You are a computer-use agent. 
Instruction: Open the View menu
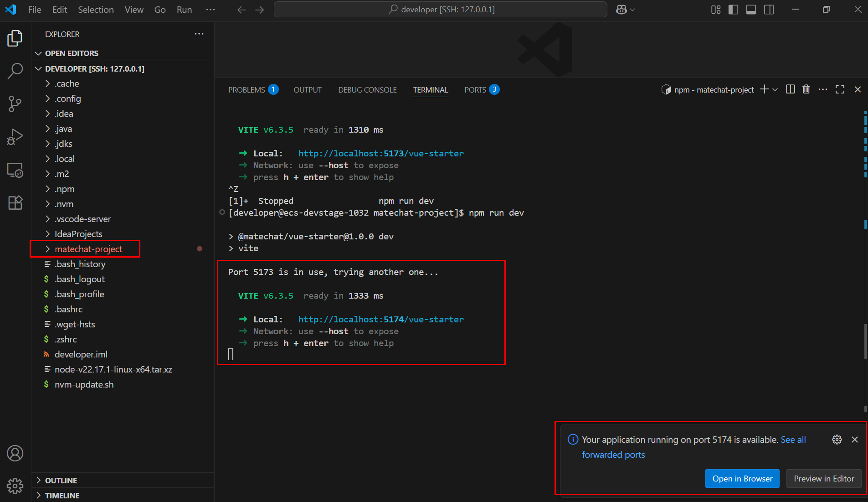coord(134,10)
